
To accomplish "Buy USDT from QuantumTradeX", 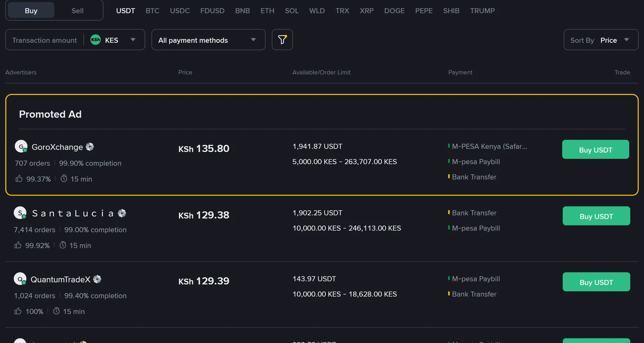I will click(x=596, y=282).
